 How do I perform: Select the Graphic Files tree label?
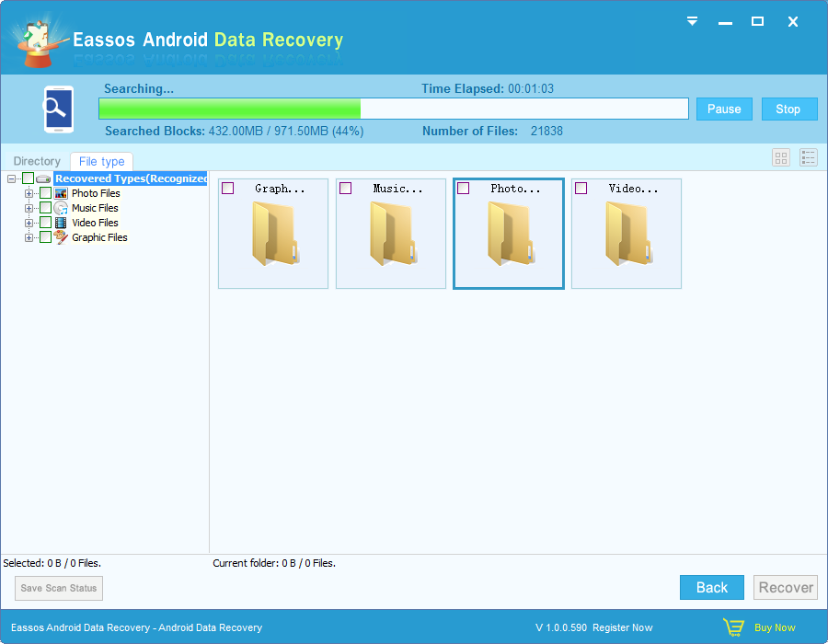coord(99,237)
